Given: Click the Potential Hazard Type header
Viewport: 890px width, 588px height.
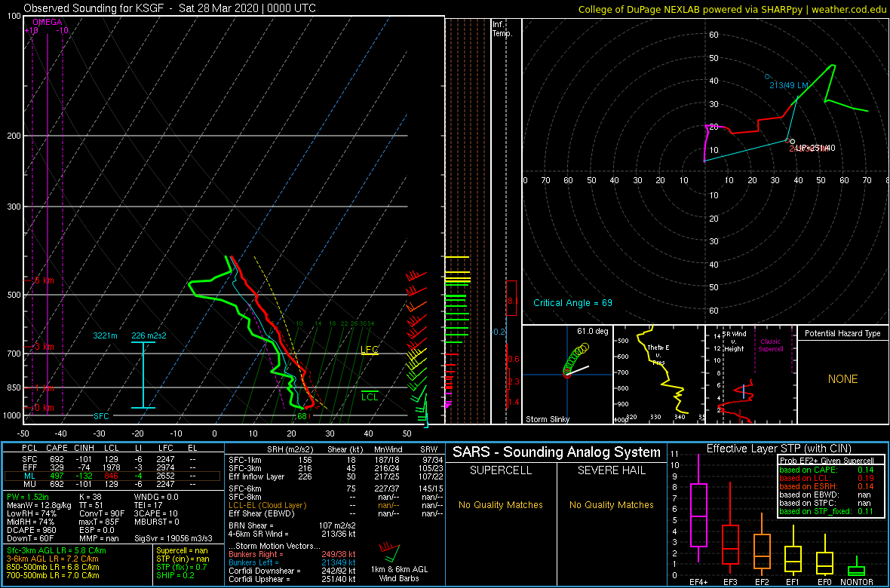Looking at the screenshot, I should [843, 333].
